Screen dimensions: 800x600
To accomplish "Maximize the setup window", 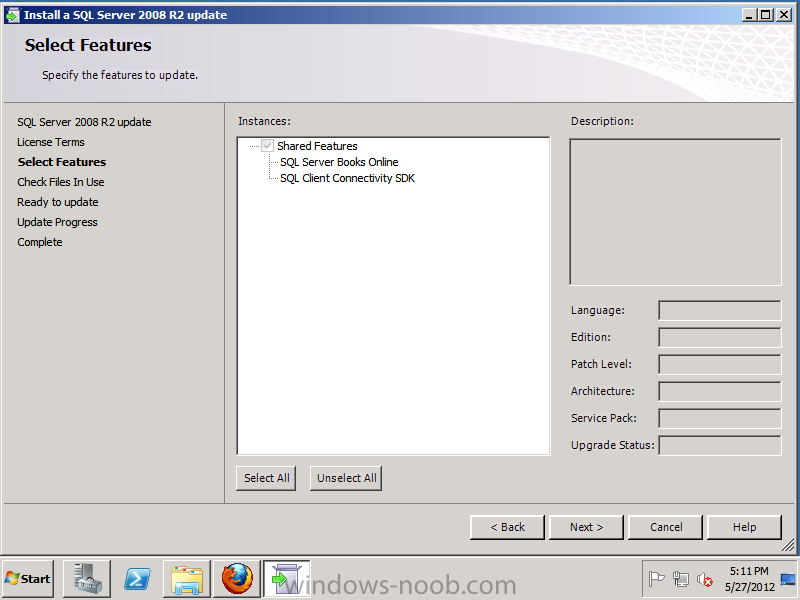I will point(766,15).
